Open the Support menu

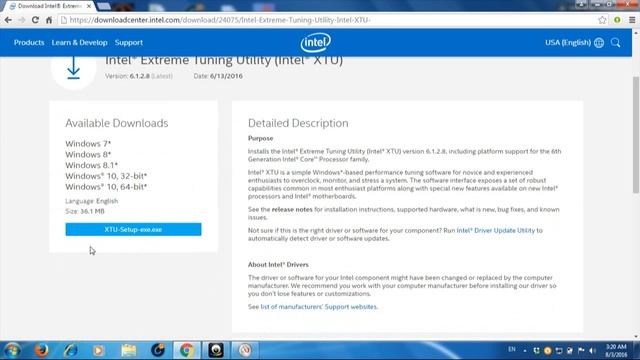point(129,42)
